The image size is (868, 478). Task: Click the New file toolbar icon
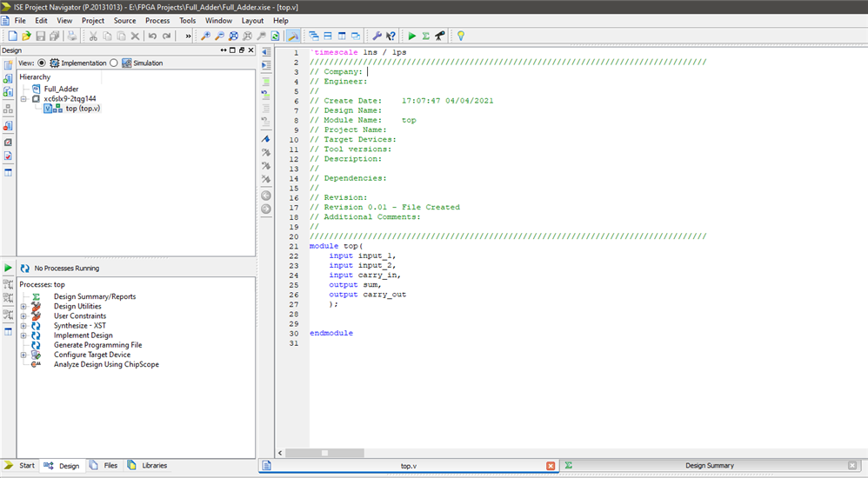[x=12, y=36]
